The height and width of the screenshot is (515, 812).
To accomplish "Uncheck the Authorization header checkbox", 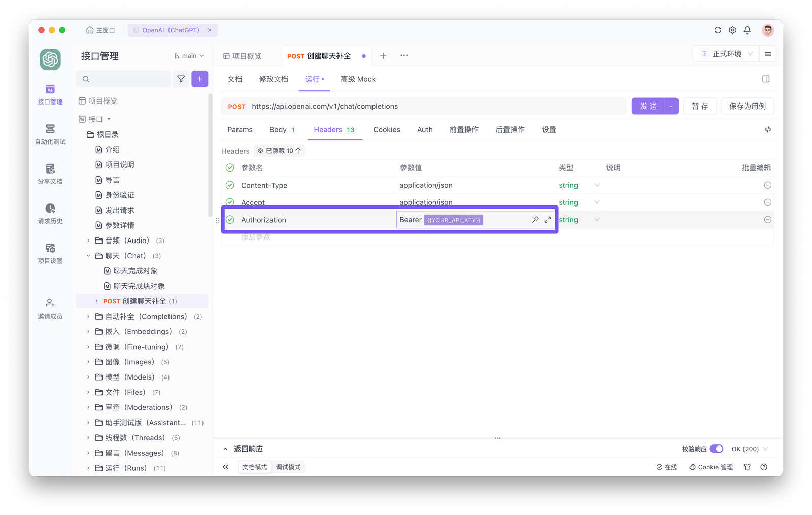I will coord(230,219).
